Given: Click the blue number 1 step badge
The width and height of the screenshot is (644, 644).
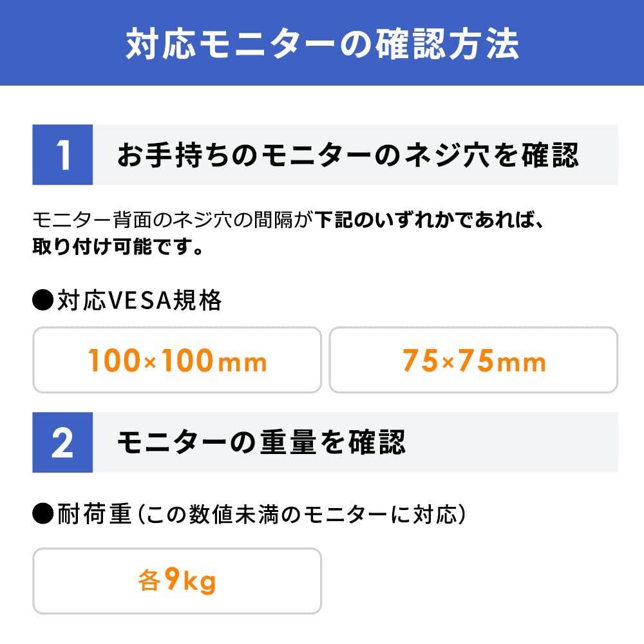Looking at the screenshot, I should click(x=62, y=155).
